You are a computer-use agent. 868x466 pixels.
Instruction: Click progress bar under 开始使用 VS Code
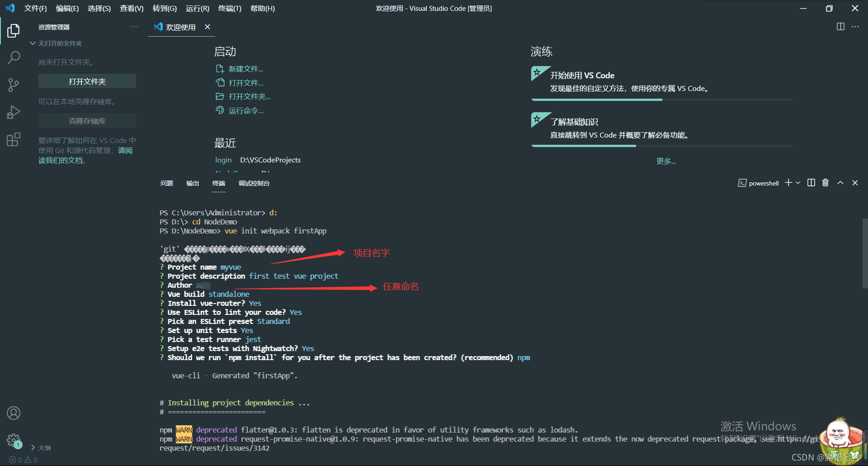click(662, 100)
